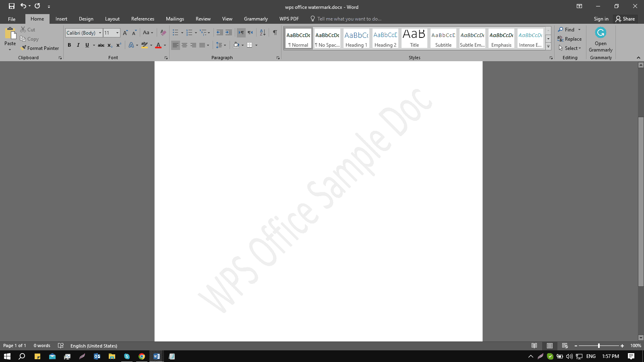Decrease the paragraph indent

(x=219, y=33)
